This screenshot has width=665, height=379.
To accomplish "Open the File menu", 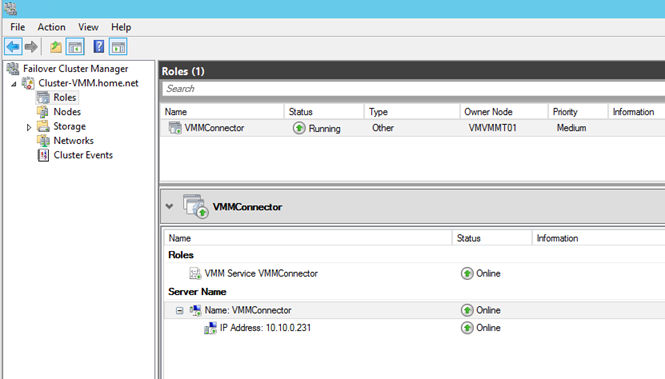I will [17, 27].
